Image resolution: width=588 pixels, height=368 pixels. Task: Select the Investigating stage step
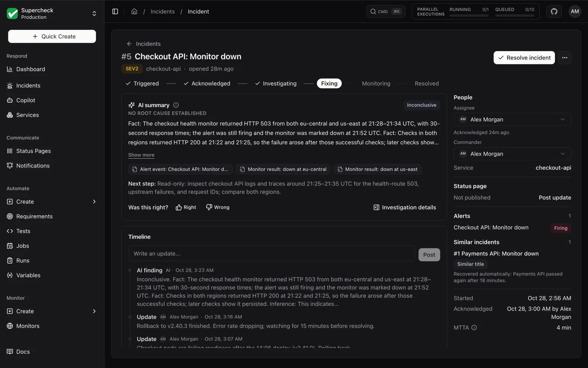pyautogui.click(x=276, y=84)
